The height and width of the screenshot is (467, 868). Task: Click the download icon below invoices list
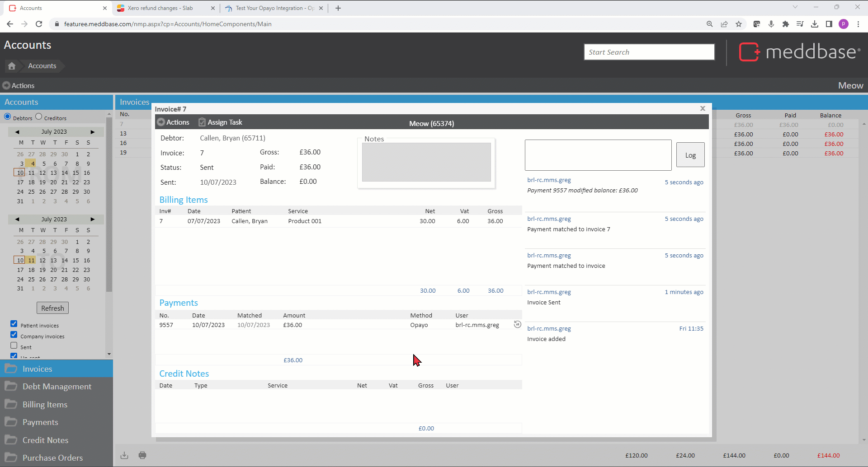[124, 455]
